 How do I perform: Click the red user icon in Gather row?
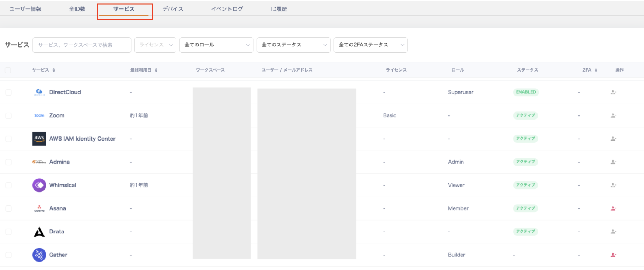click(x=613, y=255)
